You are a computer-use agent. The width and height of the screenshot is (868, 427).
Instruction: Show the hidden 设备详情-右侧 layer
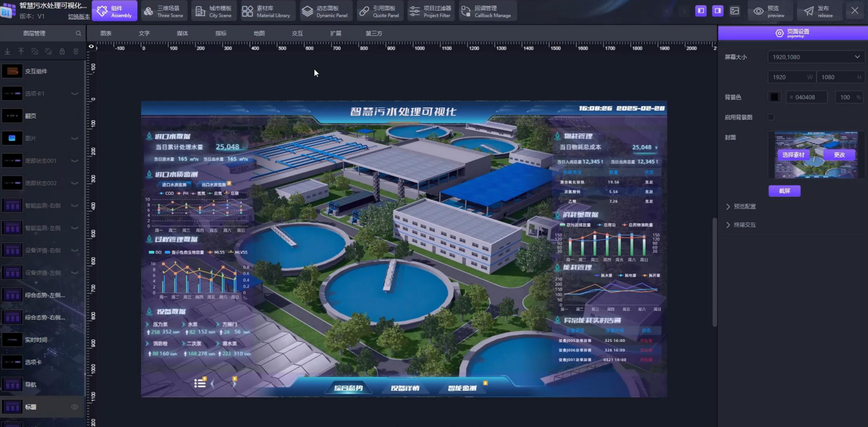(75, 251)
